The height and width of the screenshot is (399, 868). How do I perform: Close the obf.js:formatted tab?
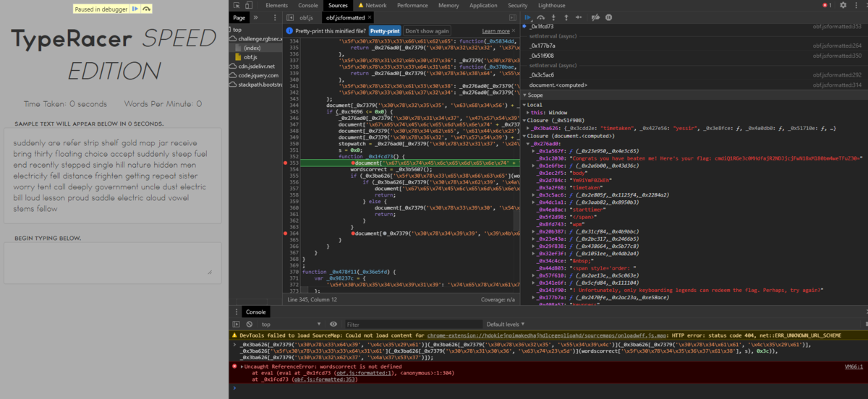coord(368,17)
